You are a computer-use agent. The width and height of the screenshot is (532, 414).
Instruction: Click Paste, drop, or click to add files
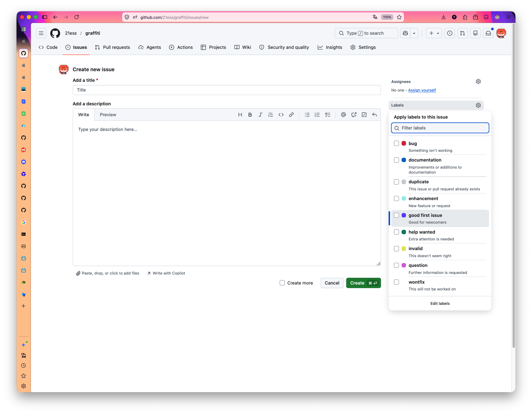click(107, 273)
